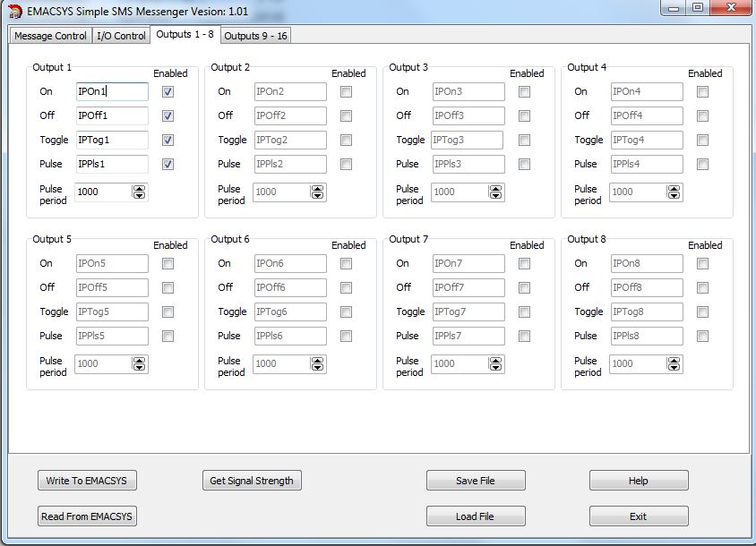Image resolution: width=756 pixels, height=546 pixels.
Task: Enable the Output 2 On checkbox
Action: [x=346, y=91]
